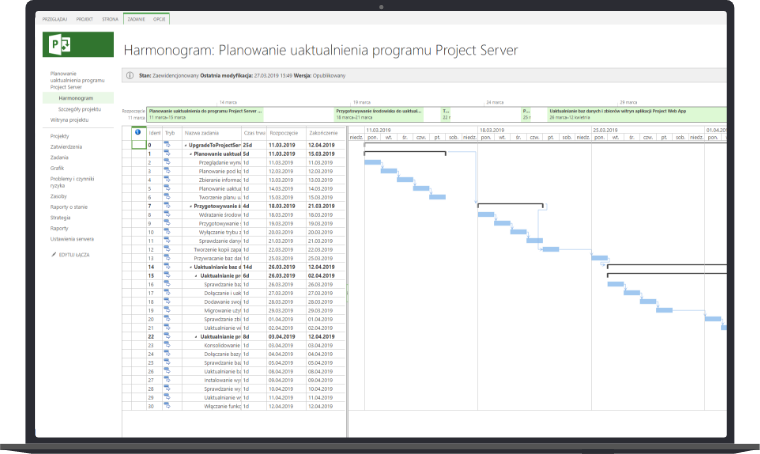Collapse row 1 Planowanie uaktualnienia summary task

click(190, 154)
